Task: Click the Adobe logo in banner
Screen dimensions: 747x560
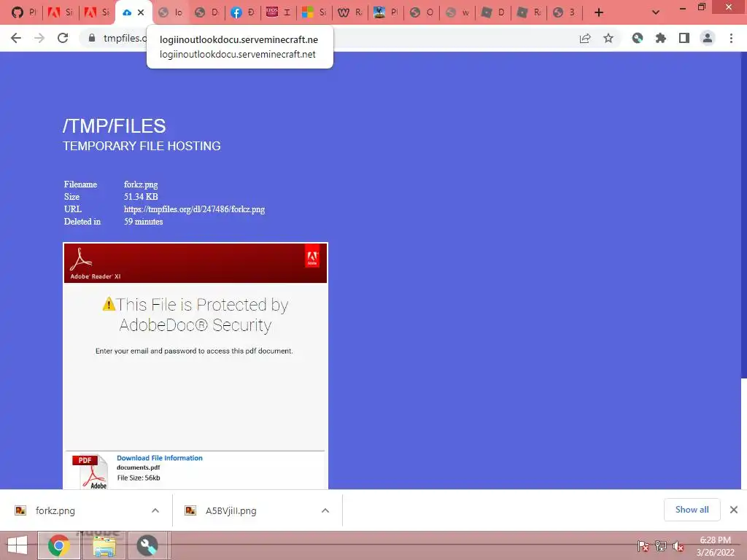Action: [x=312, y=257]
